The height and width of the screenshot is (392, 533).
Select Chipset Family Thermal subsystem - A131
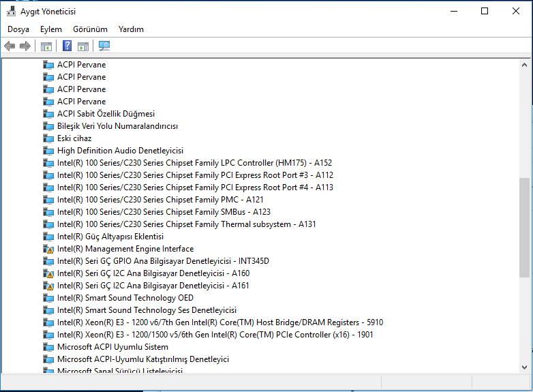coord(187,224)
